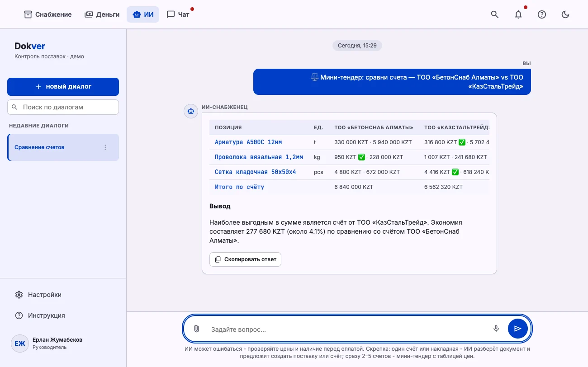
Task: Open the Чат tab
Action: click(178, 14)
